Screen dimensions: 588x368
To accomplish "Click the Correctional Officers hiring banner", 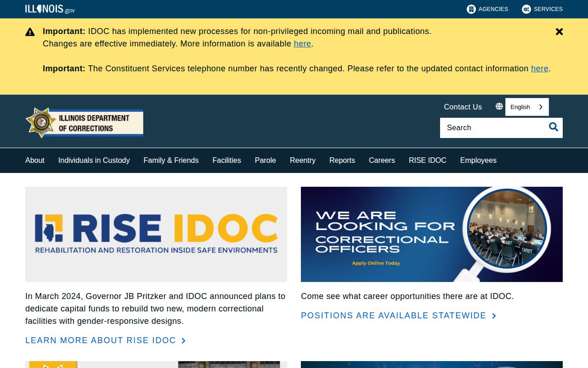I will tap(432, 234).
